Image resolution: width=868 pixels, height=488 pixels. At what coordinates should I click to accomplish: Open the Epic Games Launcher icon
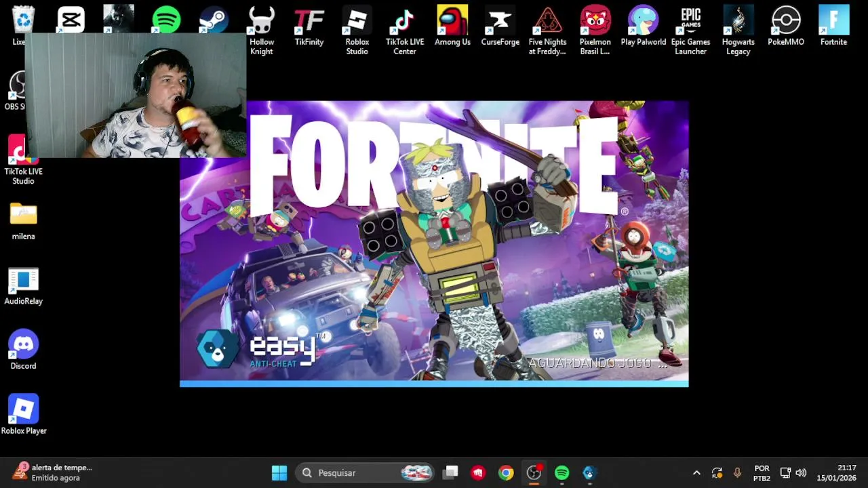pos(690,30)
